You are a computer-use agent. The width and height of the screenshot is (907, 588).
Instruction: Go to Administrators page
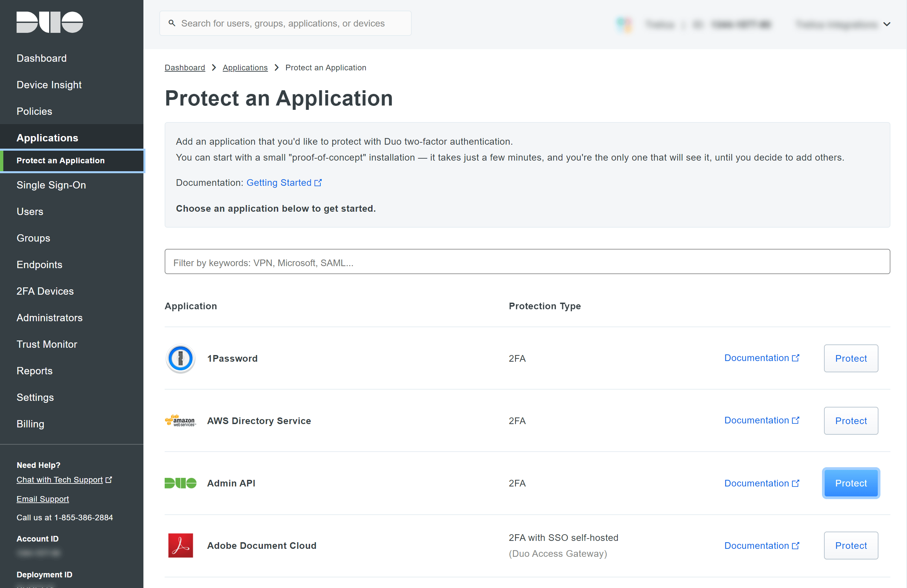coord(49,318)
